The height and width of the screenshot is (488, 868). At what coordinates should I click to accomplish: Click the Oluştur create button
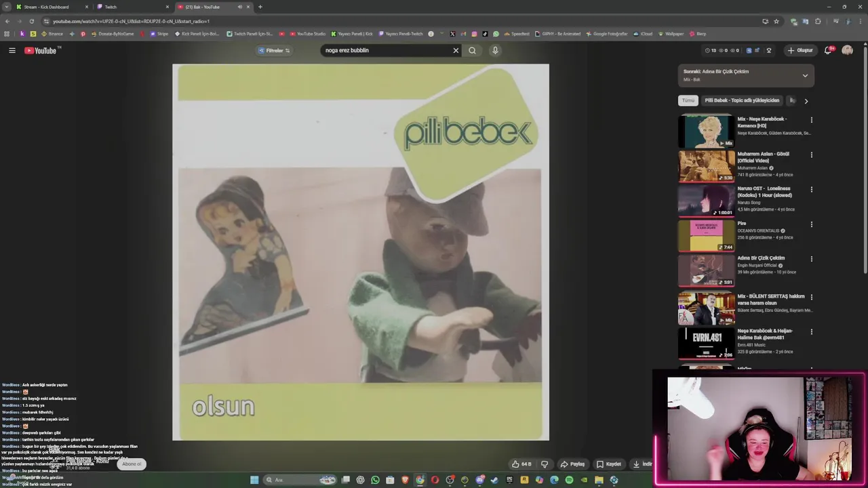(800, 50)
